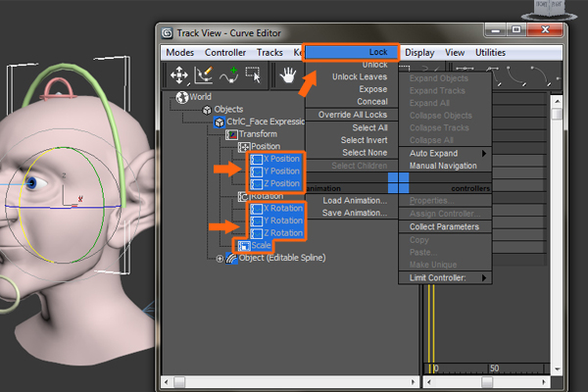
Task: Click Override All Locks
Action: click(352, 115)
